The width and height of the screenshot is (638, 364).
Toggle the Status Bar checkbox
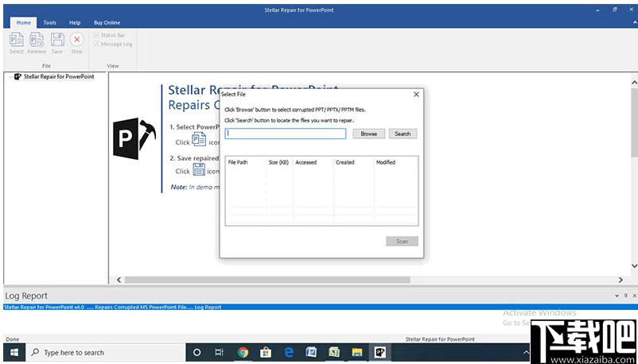[x=96, y=36]
